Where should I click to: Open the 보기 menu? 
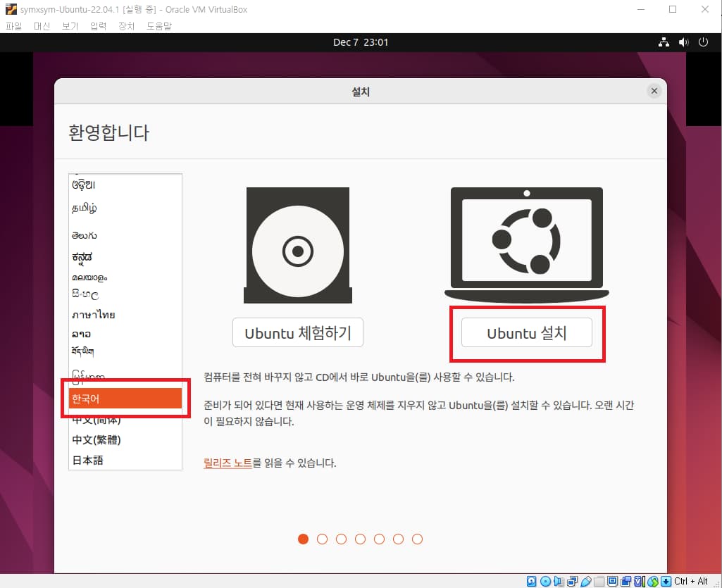70,26
